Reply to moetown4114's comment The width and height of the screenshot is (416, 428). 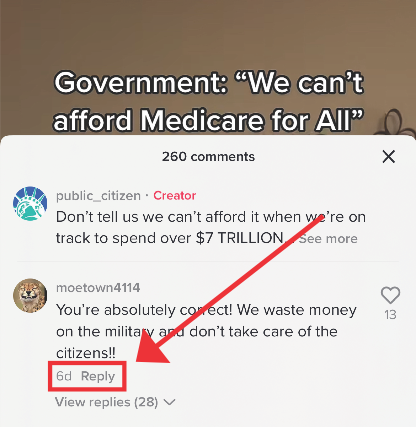click(x=98, y=376)
